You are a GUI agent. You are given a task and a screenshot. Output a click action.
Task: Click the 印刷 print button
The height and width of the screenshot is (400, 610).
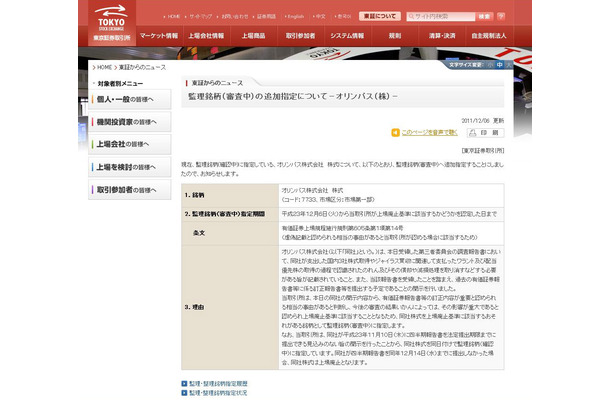click(486, 133)
